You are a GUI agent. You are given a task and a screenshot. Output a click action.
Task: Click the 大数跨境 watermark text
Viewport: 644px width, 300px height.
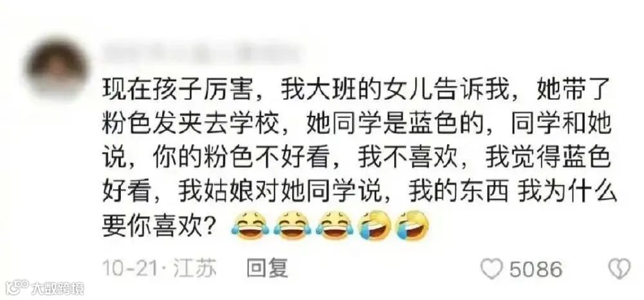57,288
